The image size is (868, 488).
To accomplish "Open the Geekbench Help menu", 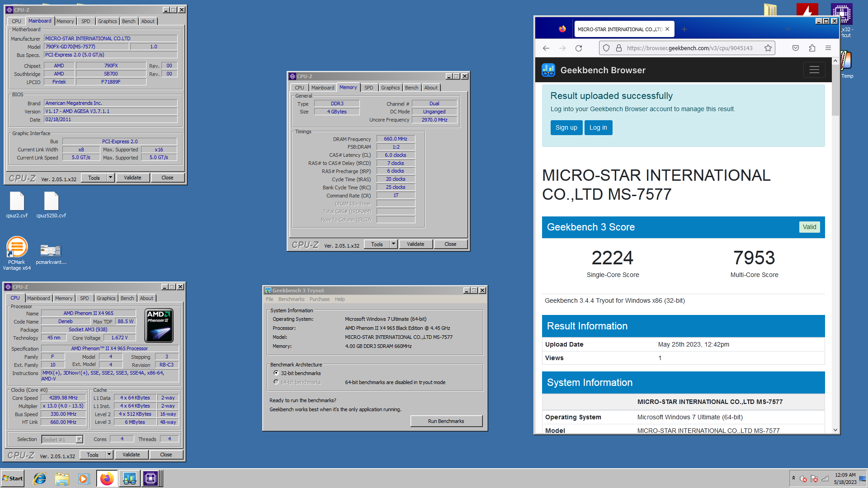I will click(x=340, y=299).
